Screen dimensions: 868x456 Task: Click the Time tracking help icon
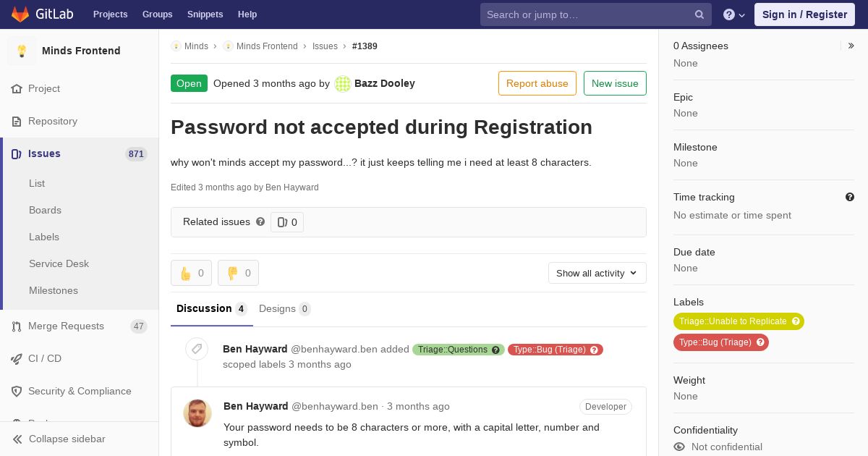[850, 197]
